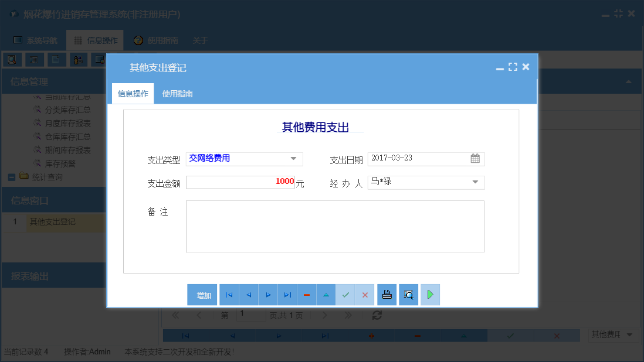Edit record using blue triangle icon
The height and width of the screenshot is (362, 644).
(x=326, y=295)
